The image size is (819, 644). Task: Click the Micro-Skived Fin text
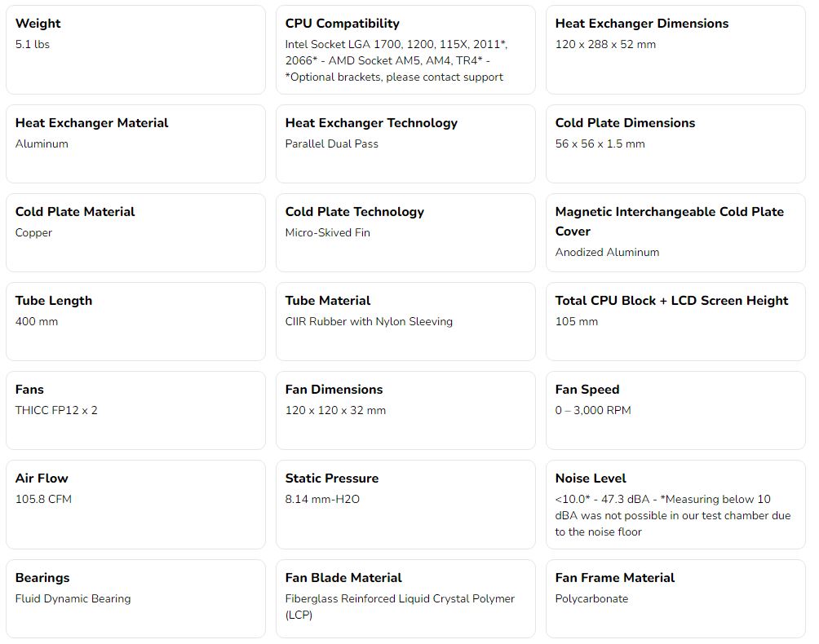tap(327, 233)
